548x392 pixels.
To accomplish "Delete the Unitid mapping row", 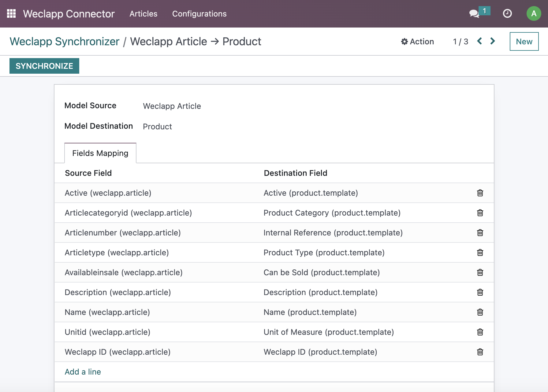I will click(x=480, y=332).
